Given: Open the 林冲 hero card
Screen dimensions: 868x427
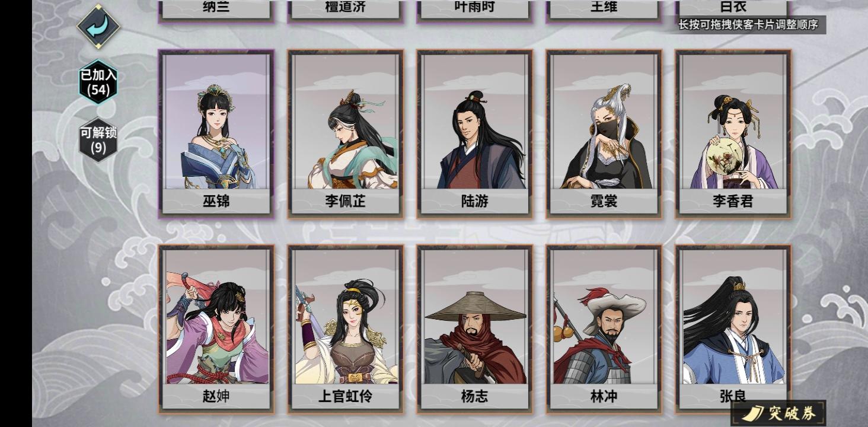Looking at the screenshot, I should pos(604,329).
